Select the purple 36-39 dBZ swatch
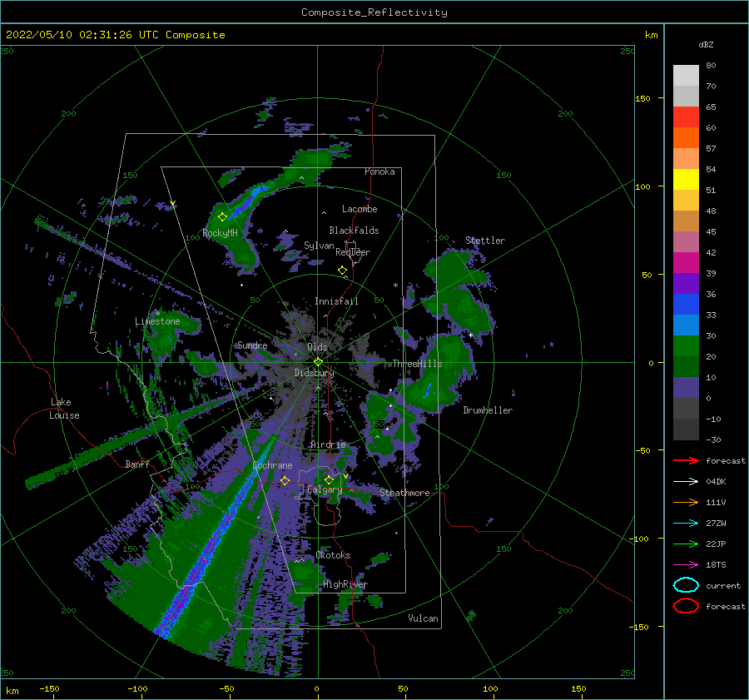Screen dimensions: 749x700 coord(686,283)
